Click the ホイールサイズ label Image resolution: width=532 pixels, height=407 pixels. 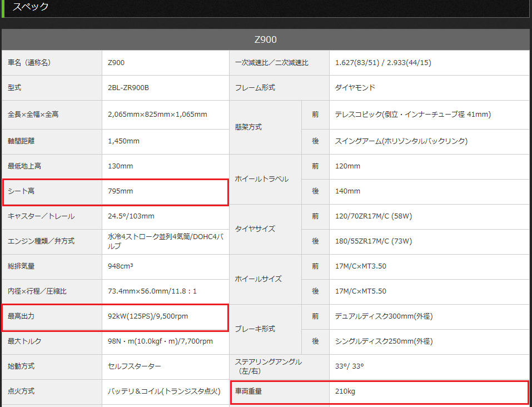(x=258, y=279)
